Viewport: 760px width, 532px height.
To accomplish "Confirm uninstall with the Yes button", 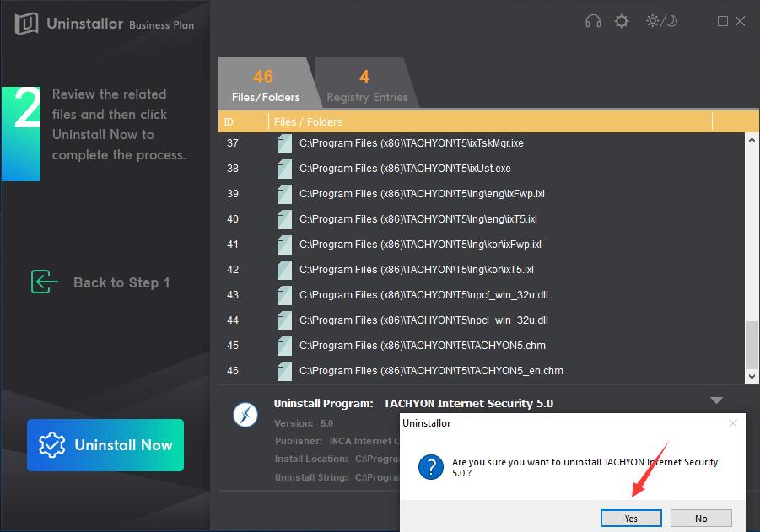I will pos(631,518).
